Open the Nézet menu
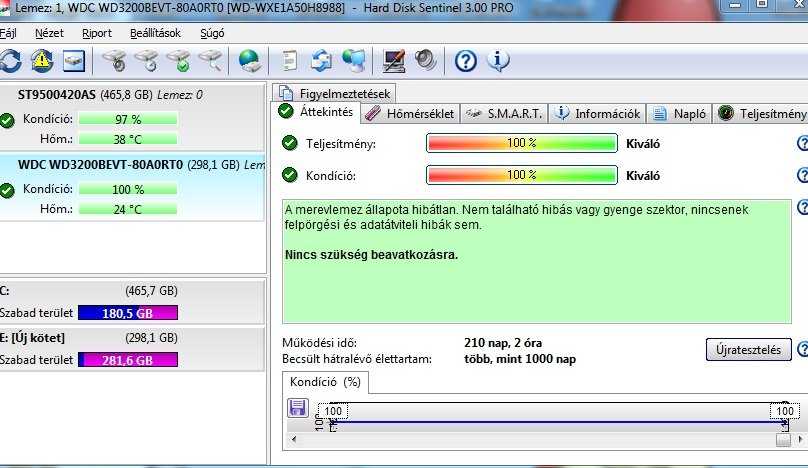The width and height of the screenshot is (808, 468). tap(49, 33)
